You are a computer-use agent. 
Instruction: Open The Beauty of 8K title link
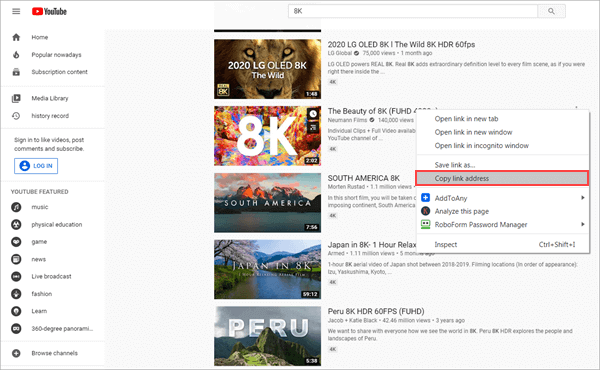pyautogui.click(x=372, y=111)
